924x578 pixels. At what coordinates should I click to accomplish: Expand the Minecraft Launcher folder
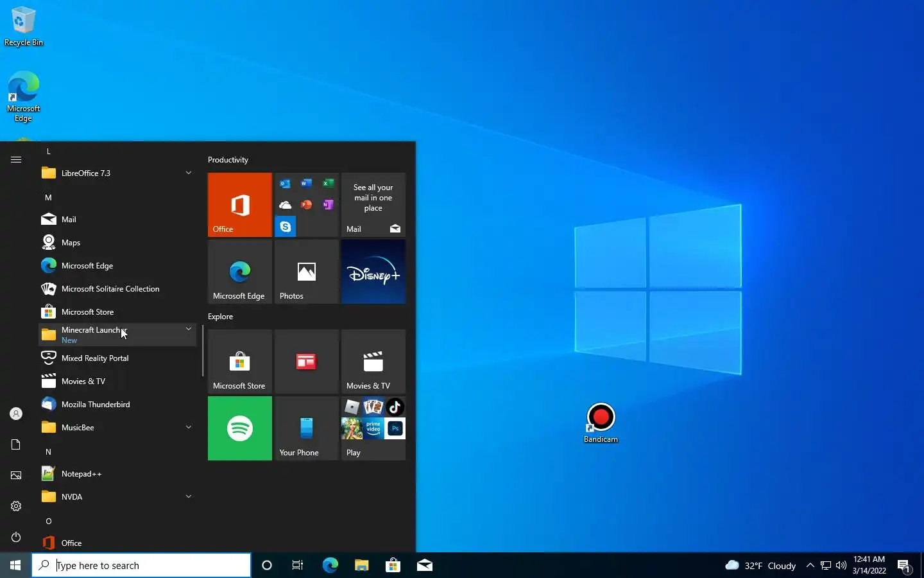117,335
